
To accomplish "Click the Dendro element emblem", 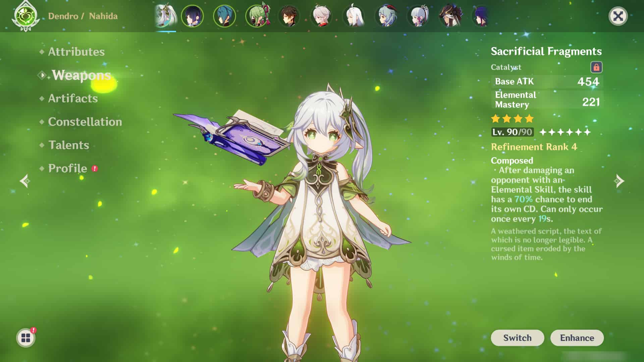I will (25, 16).
